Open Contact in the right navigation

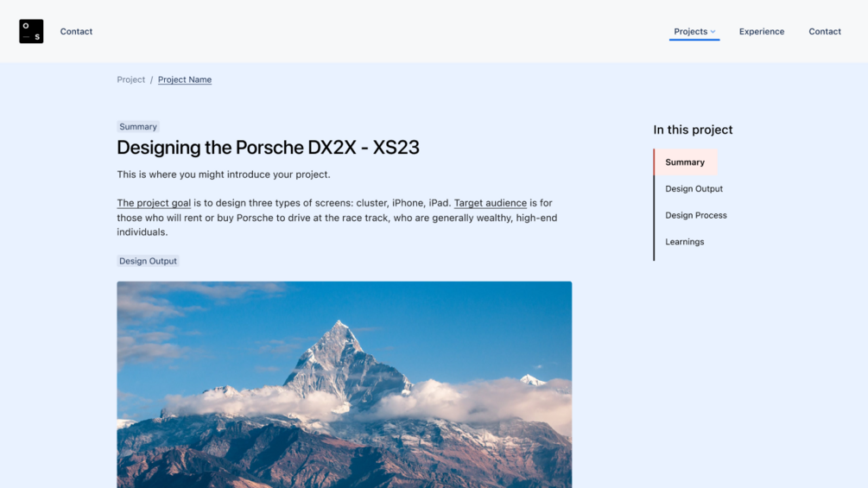pyautogui.click(x=825, y=32)
